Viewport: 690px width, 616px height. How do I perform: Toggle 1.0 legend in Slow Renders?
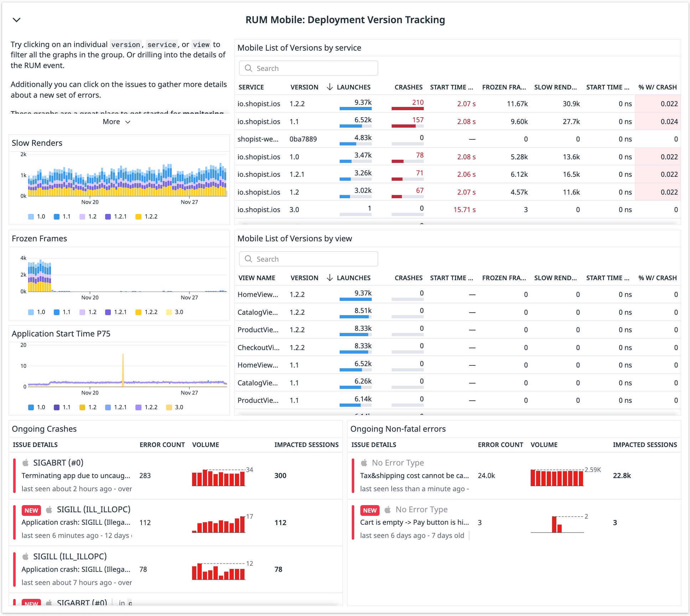click(37, 216)
